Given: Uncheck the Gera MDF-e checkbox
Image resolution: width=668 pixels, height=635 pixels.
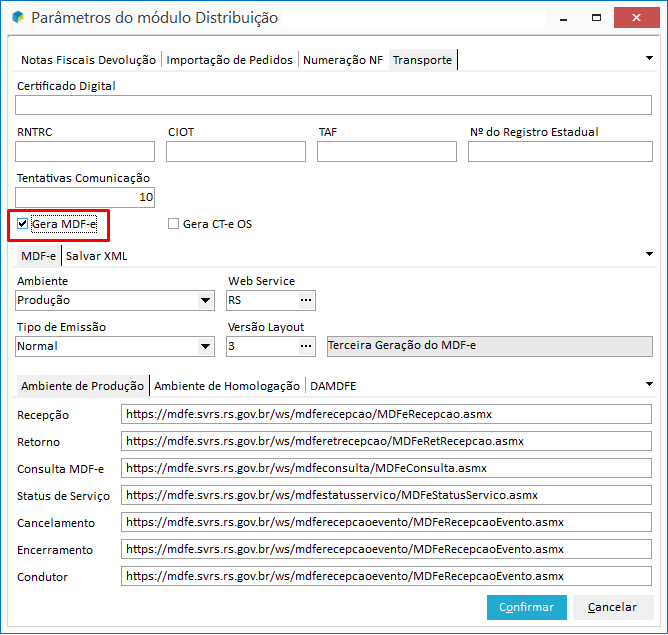Looking at the screenshot, I should click(23, 224).
